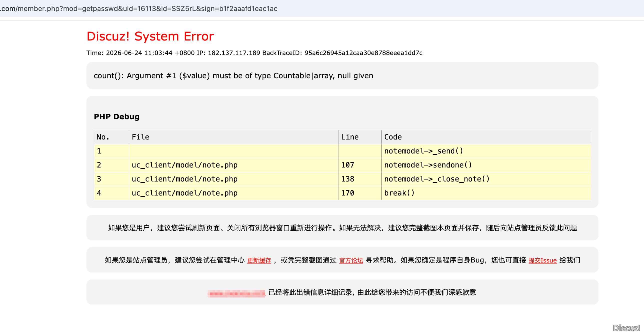Click the break() code cell

pyautogui.click(x=486, y=193)
